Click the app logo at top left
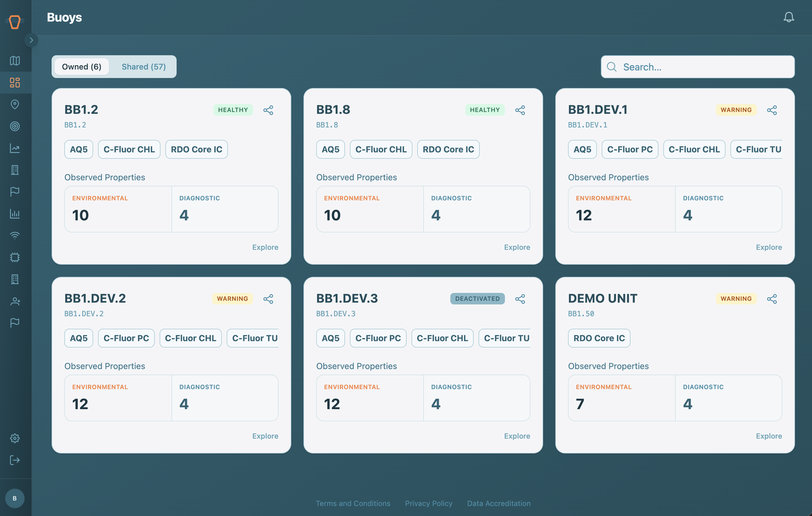812x516 pixels. tap(15, 22)
